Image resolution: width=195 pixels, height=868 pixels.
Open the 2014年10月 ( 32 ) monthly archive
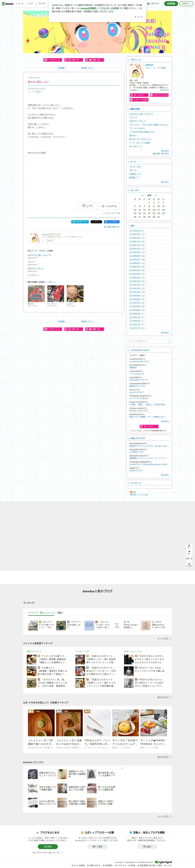137,249
